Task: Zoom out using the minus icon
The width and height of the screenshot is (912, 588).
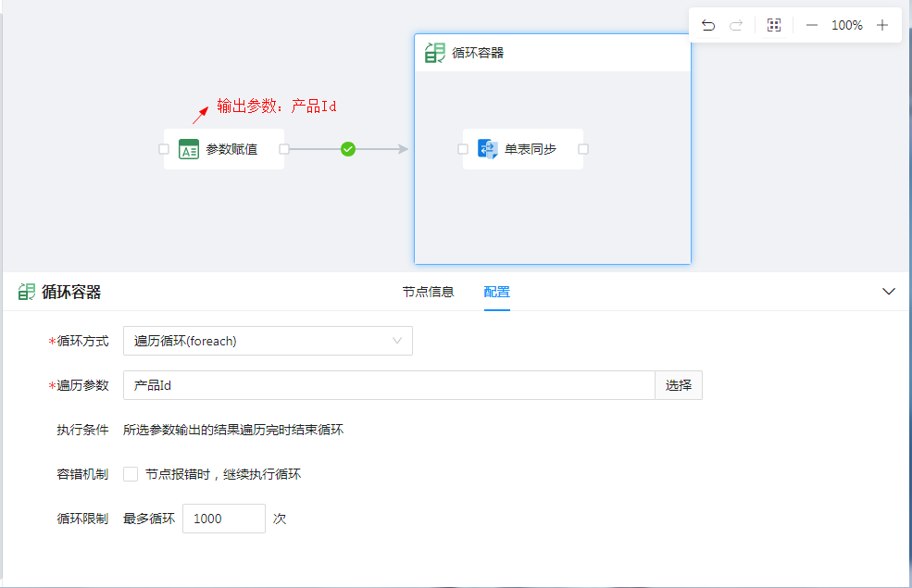Action: click(812, 26)
